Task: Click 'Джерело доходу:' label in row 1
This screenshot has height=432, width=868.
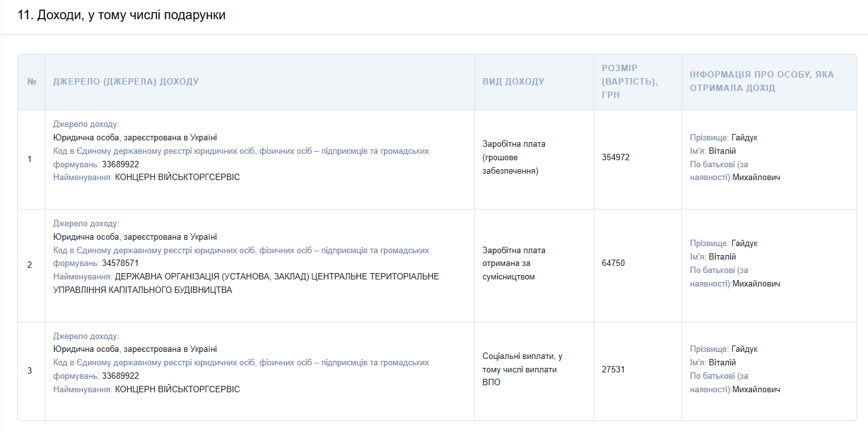Action: tap(86, 124)
